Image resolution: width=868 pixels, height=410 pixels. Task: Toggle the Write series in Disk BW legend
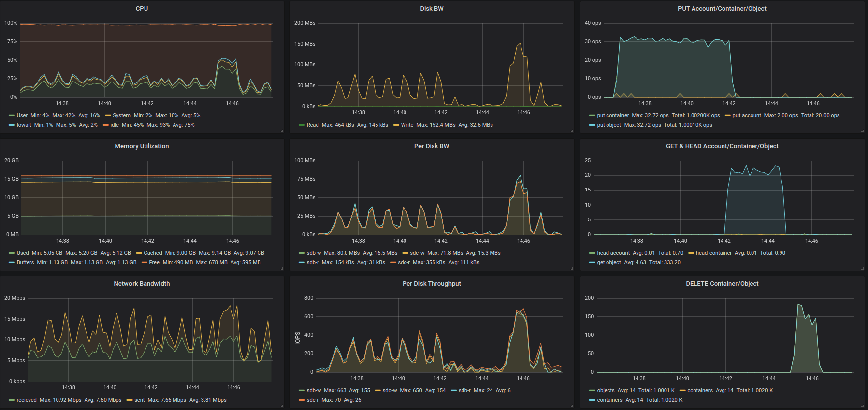tap(407, 125)
